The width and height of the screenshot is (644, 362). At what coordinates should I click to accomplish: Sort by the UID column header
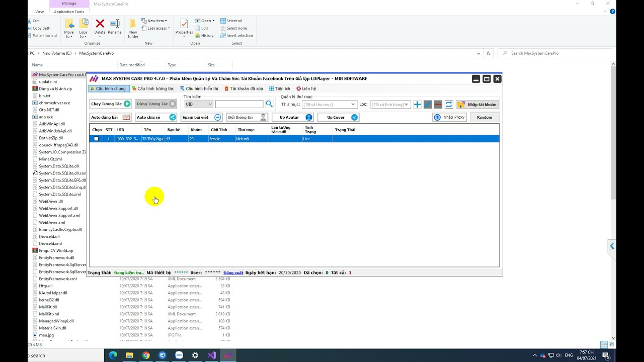point(121,130)
